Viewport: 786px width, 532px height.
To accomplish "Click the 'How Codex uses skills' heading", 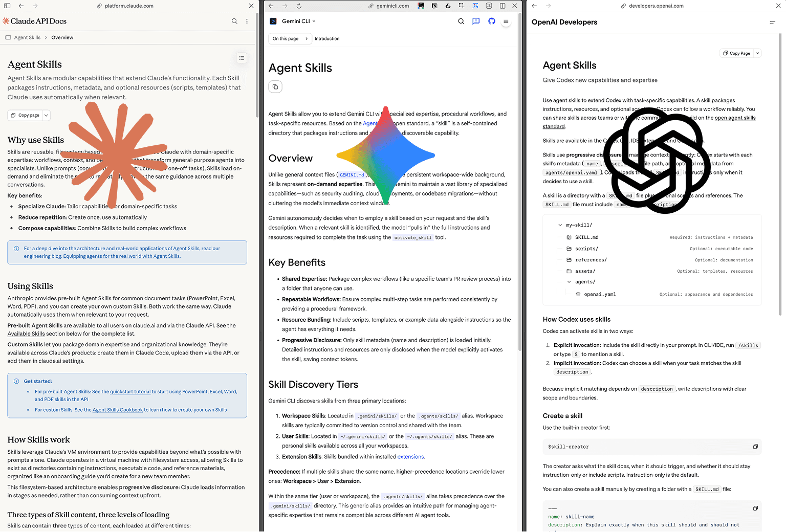I will (x=577, y=319).
